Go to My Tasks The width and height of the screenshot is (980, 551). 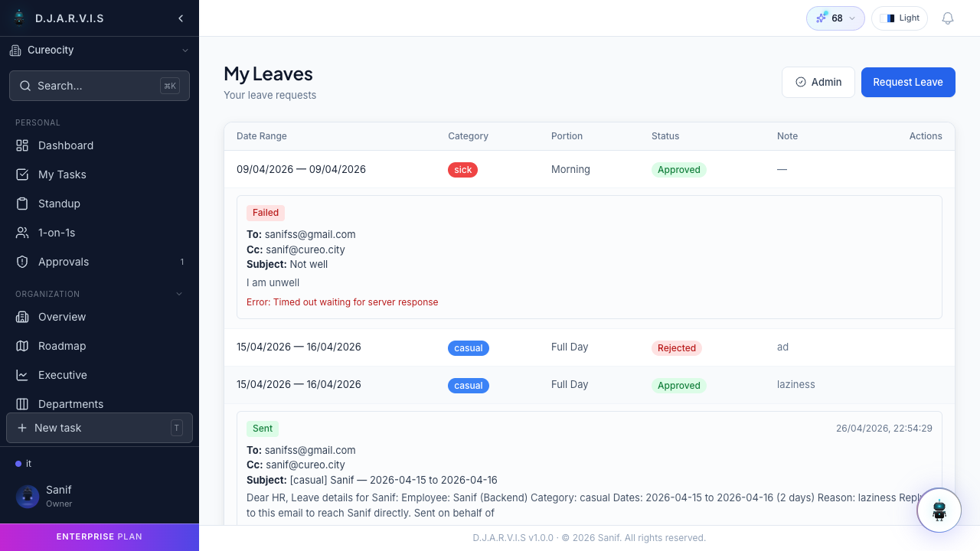(100, 174)
